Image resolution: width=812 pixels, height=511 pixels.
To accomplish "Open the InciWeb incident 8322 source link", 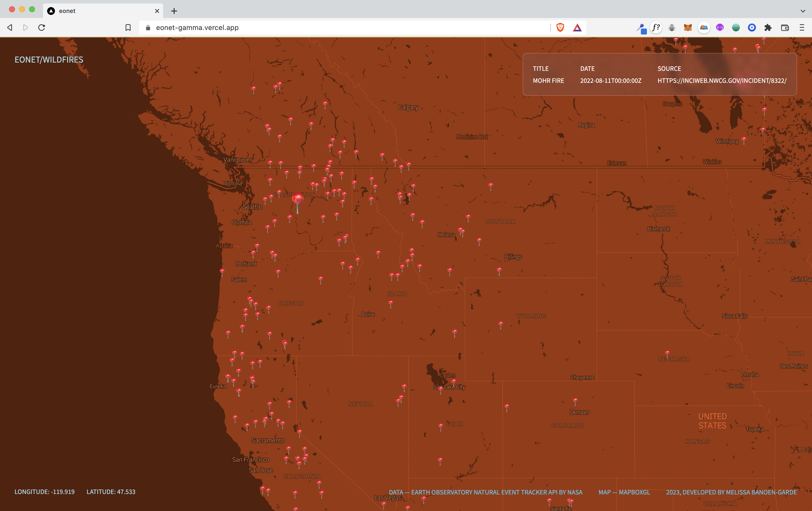I will tap(722, 81).
